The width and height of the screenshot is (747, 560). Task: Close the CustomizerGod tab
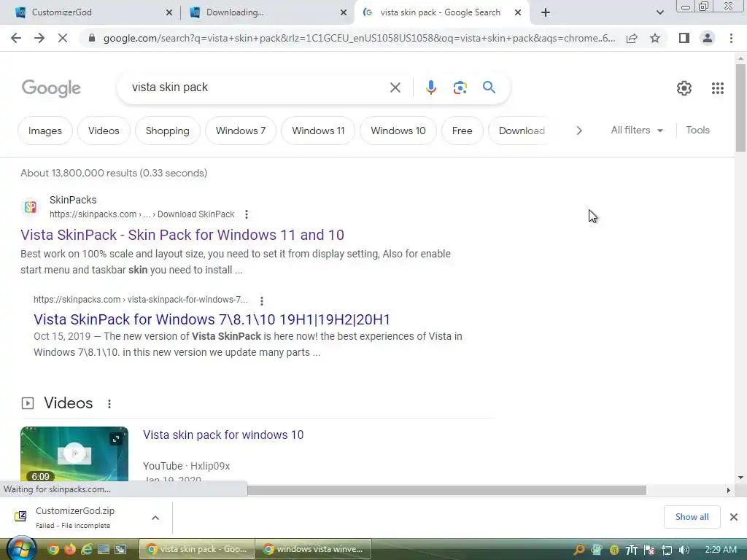[x=169, y=13]
